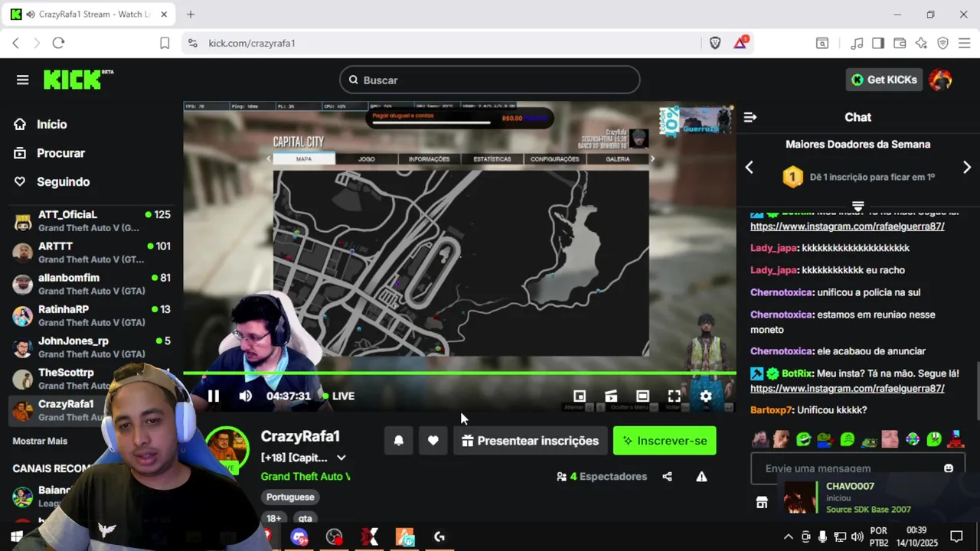Open Leo AI sparkle icon
The width and height of the screenshot is (980, 551).
point(921,43)
